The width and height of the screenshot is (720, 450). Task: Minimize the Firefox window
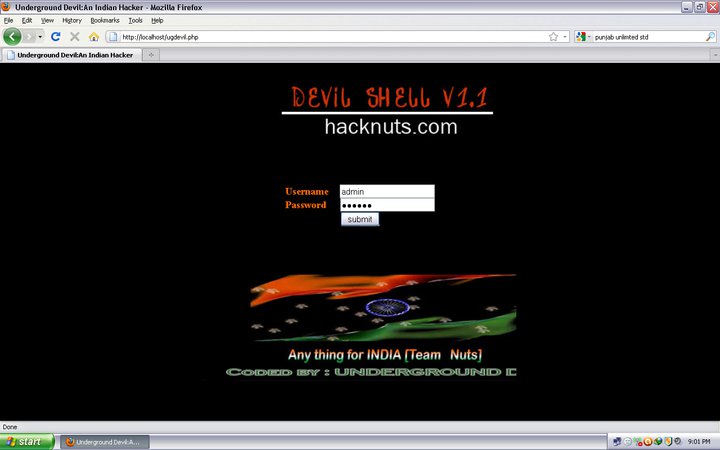point(686,7)
